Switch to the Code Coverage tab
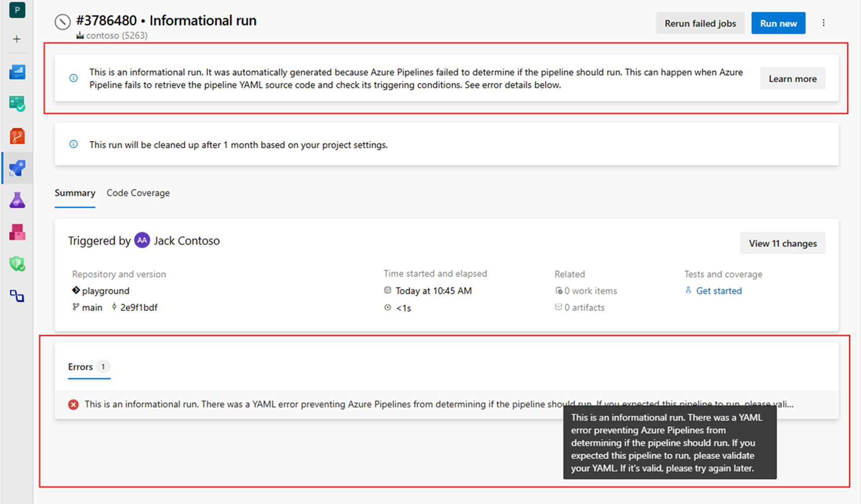 click(x=138, y=193)
